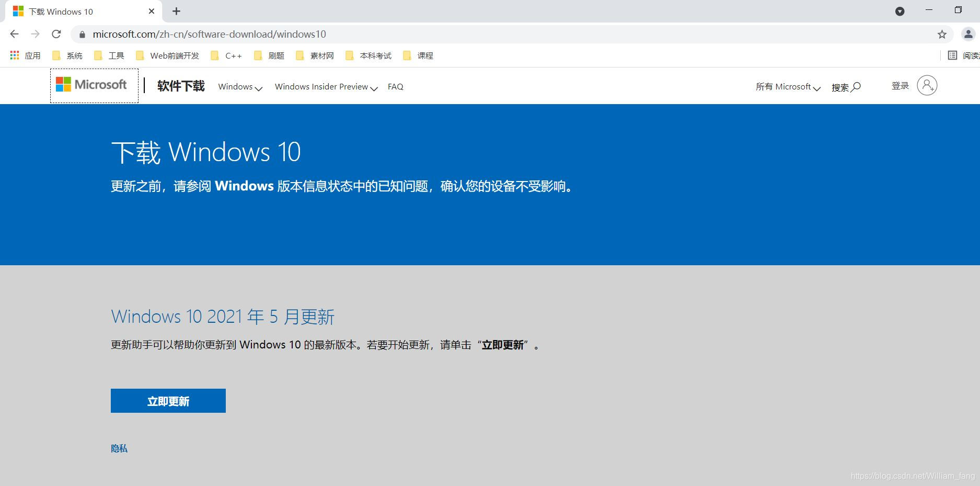Open the 隐私 privacy link

point(119,448)
